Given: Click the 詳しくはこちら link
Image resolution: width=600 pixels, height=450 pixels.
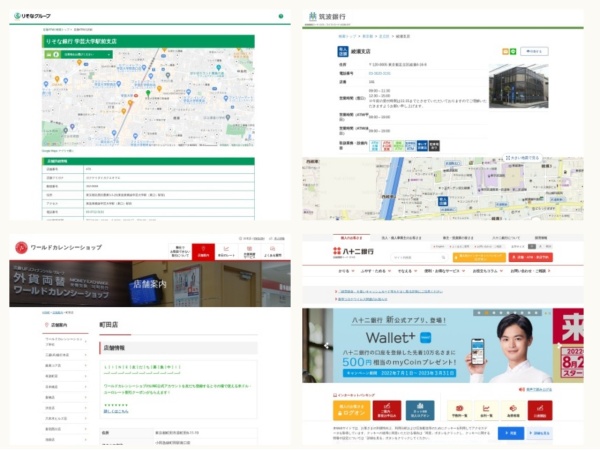Looking at the screenshot, I should [x=116, y=411].
